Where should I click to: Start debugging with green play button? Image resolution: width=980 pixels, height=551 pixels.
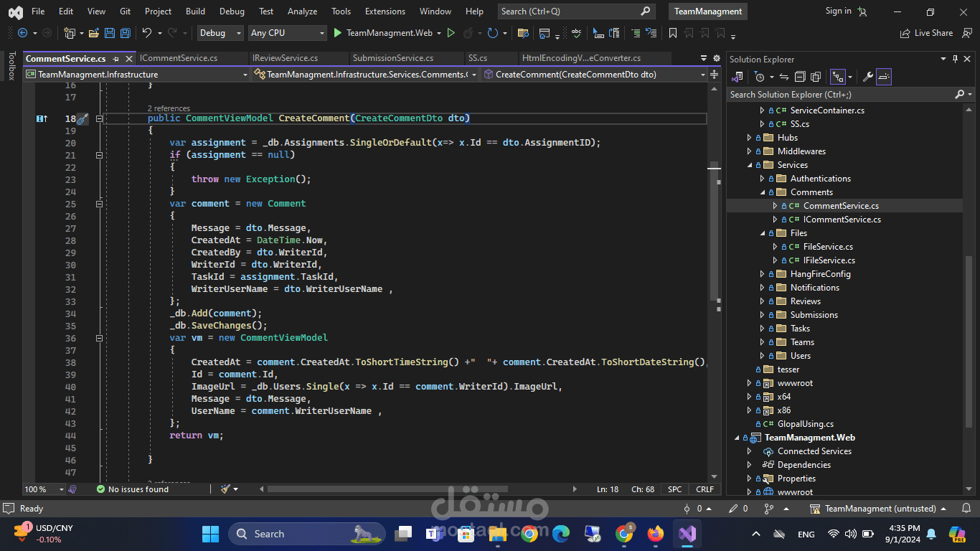(338, 33)
